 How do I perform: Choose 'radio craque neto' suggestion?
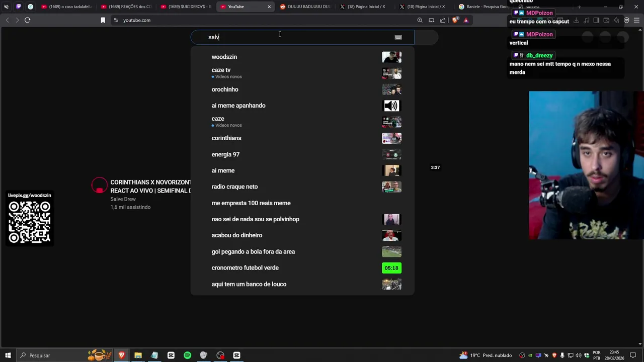[302, 187]
